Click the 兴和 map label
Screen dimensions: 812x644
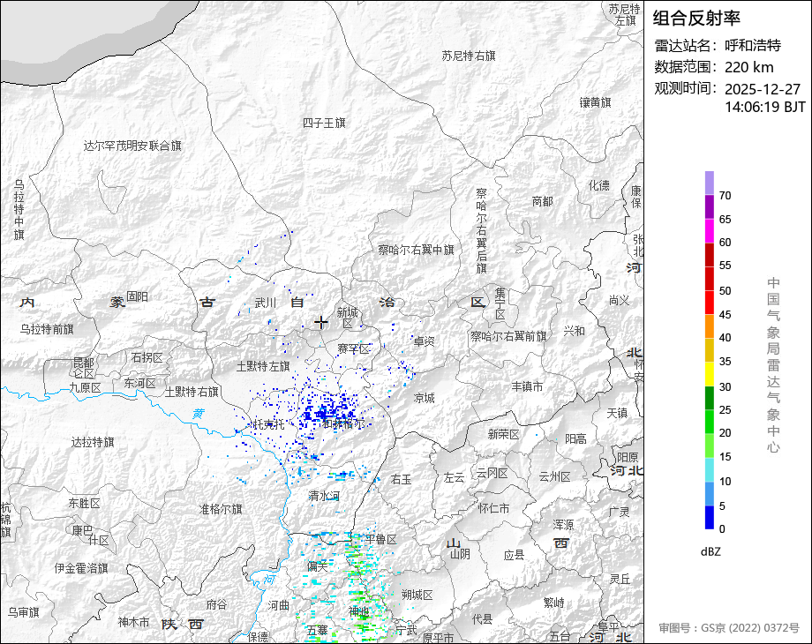point(574,331)
